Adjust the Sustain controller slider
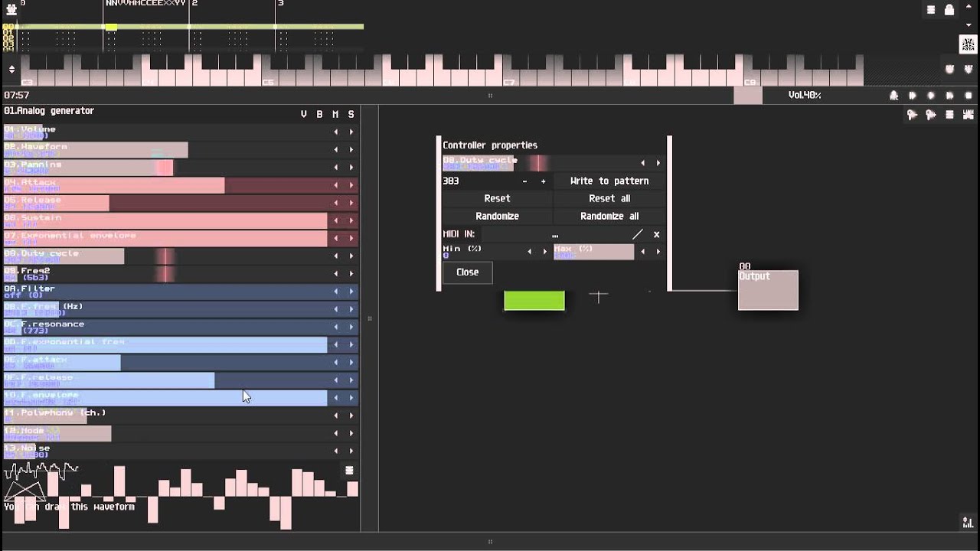 click(x=165, y=220)
